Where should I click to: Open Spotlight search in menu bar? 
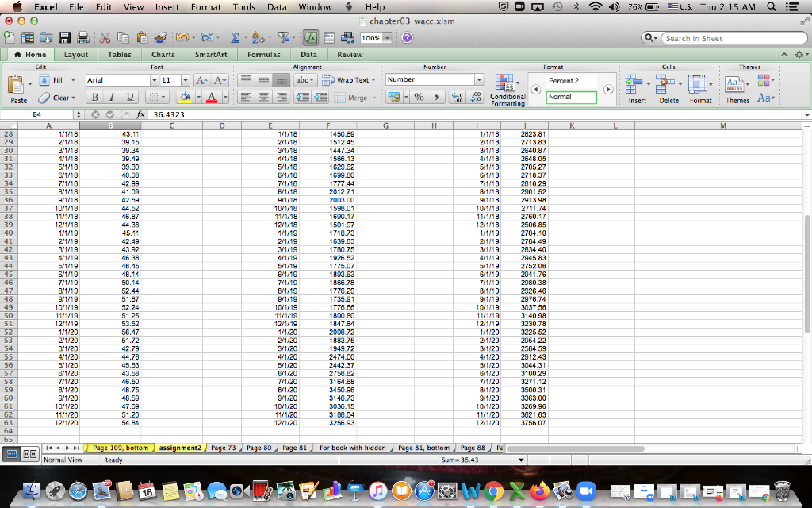pyautogui.click(x=771, y=6)
